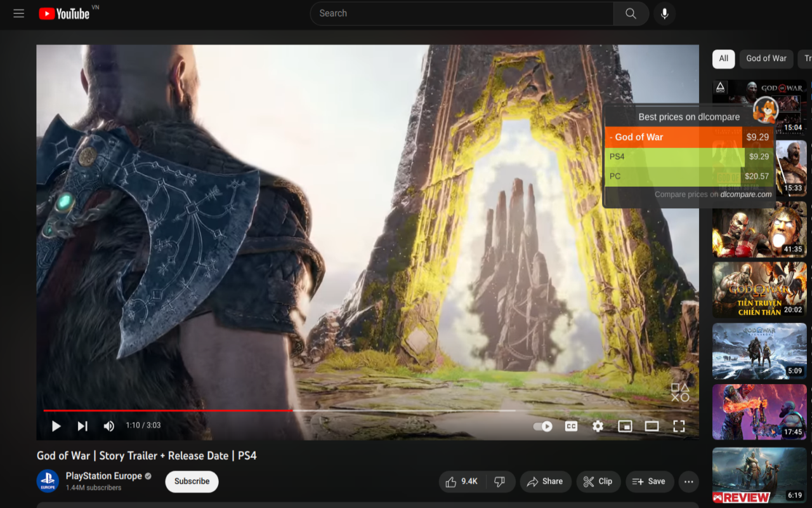812x508 pixels.
Task: Open the 17:45 recommended video thumbnail
Action: click(x=759, y=412)
